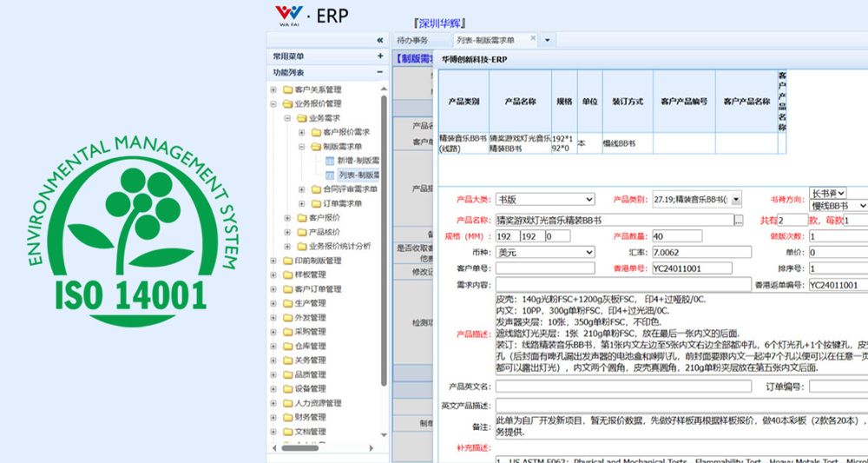The image size is (868, 463).
Task: Expand the 合同评审需求单 node
Action: click(302, 189)
